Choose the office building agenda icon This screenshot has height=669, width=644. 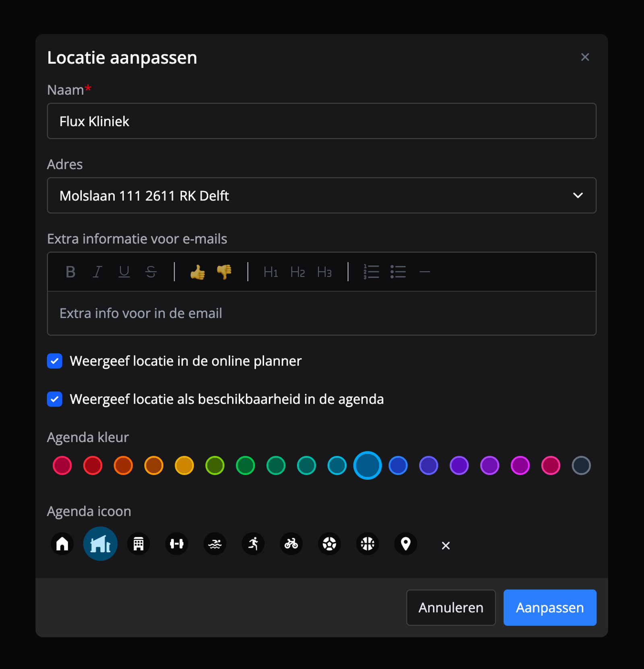138,544
